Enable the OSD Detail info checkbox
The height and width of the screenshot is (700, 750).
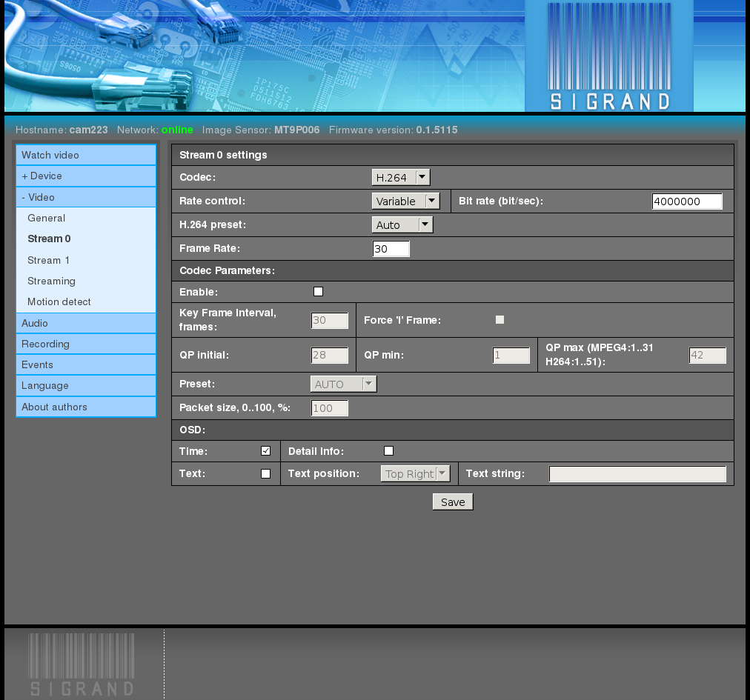tap(388, 451)
